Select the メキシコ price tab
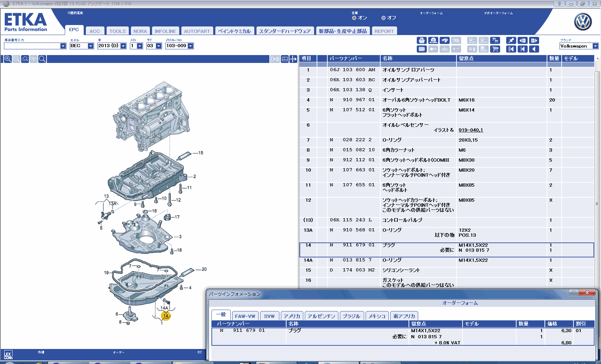 (x=377, y=316)
